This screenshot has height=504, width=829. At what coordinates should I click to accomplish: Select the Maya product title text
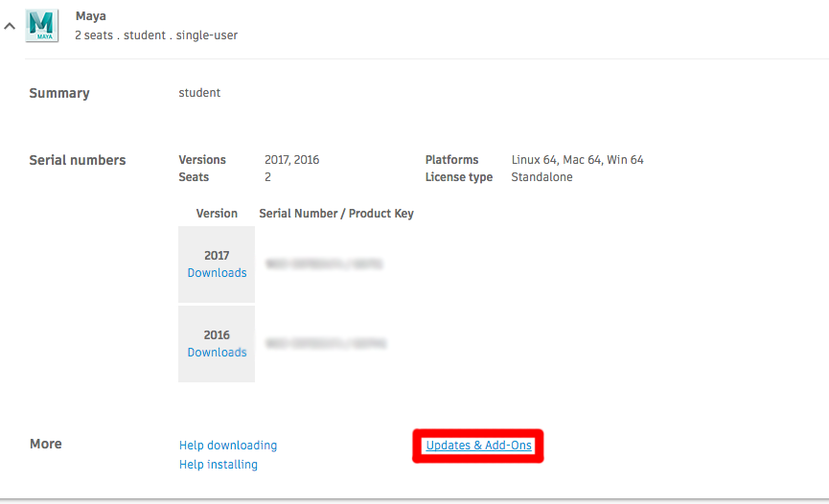pyautogui.click(x=91, y=16)
